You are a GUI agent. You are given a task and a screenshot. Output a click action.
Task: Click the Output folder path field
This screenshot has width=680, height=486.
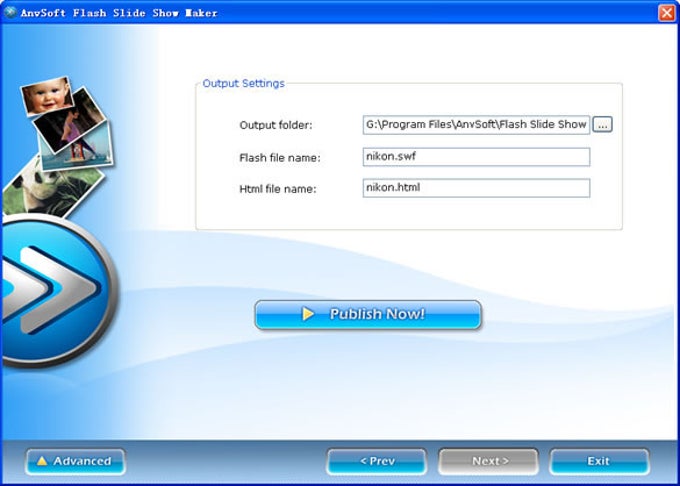476,125
